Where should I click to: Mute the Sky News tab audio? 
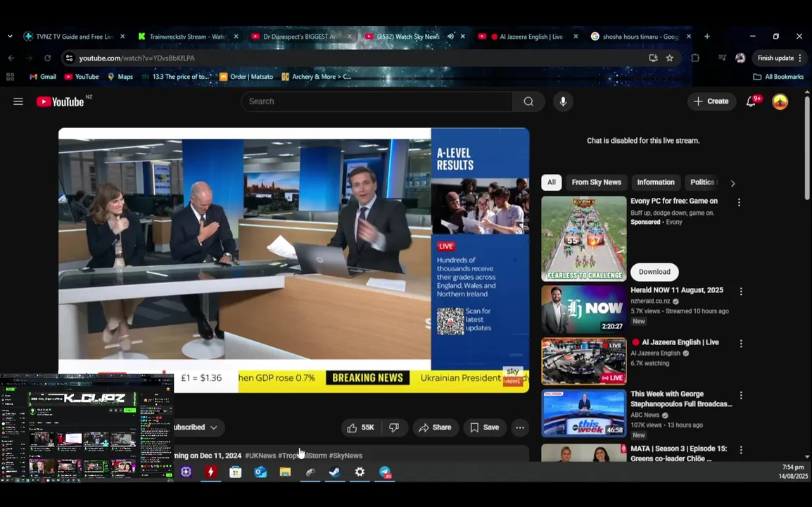(x=450, y=37)
